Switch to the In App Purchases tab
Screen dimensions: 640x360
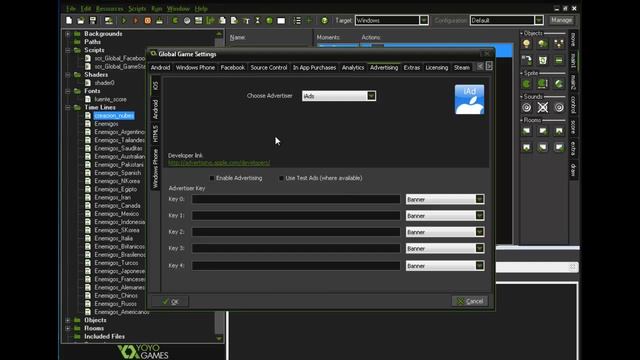[314, 68]
